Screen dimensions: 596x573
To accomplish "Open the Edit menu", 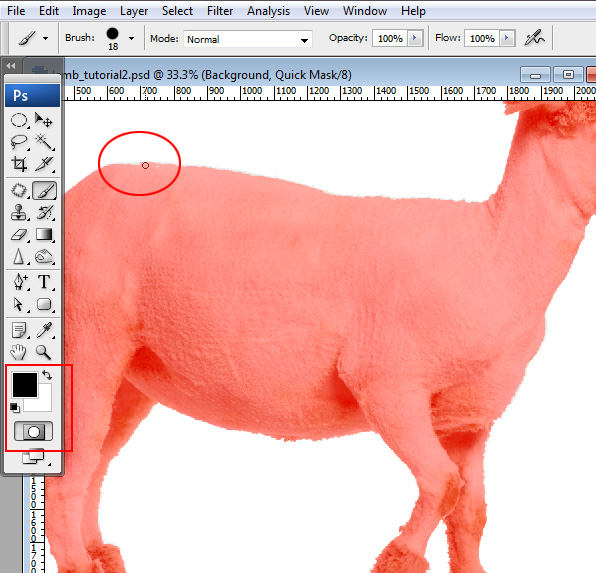I will point(49,11).
